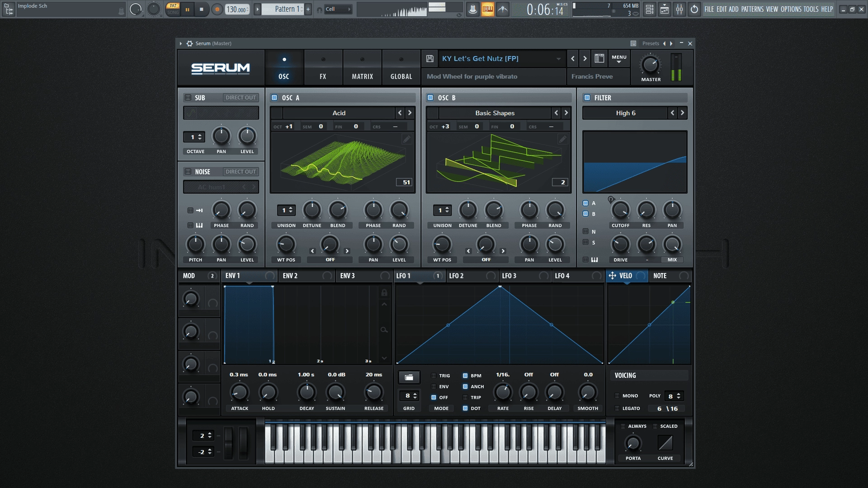The width and height of the screenshot is (868, 488).
Task: Click the Basic Shapes wavetable selector
Action: 495,113
